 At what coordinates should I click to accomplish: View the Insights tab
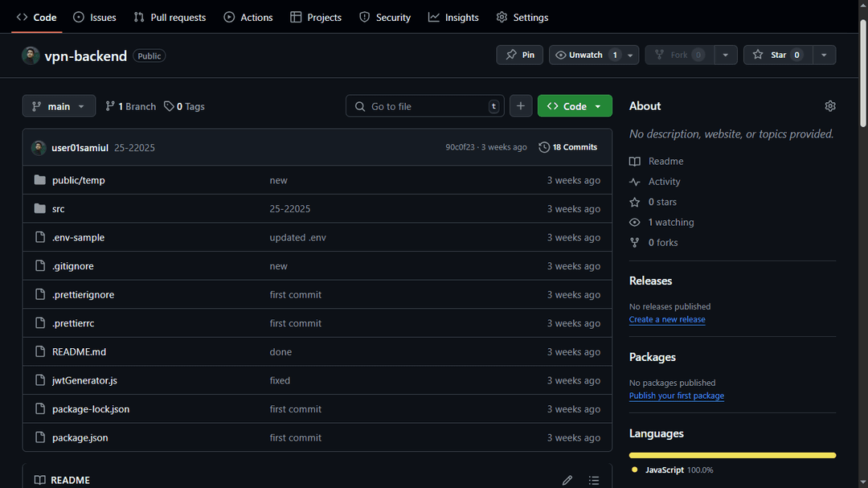click(x=453, y=17)
